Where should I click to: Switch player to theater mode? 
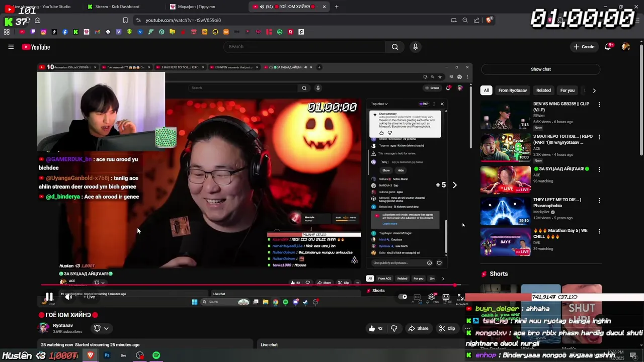(x=446, y=297)
